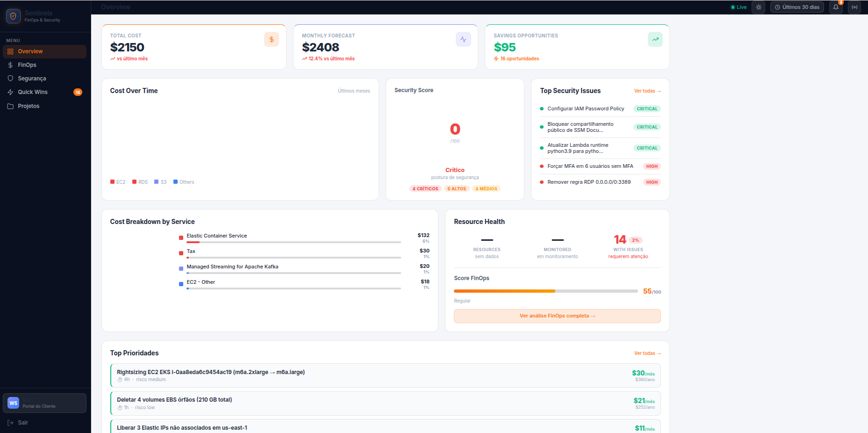Screen dimensions: 868x433
Task: Click the 4 MÉDIOS badge
Action: [x=486, y=189]
